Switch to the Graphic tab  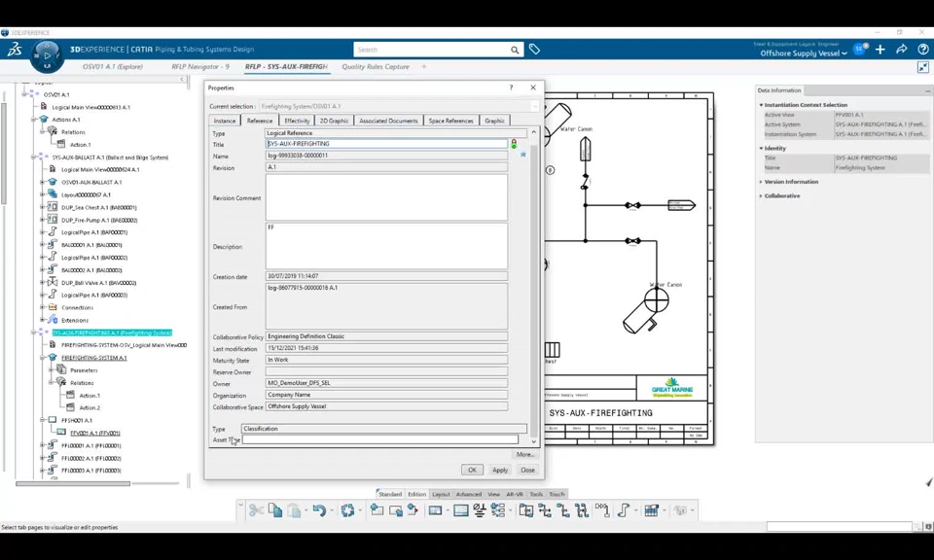pos(494,121)
